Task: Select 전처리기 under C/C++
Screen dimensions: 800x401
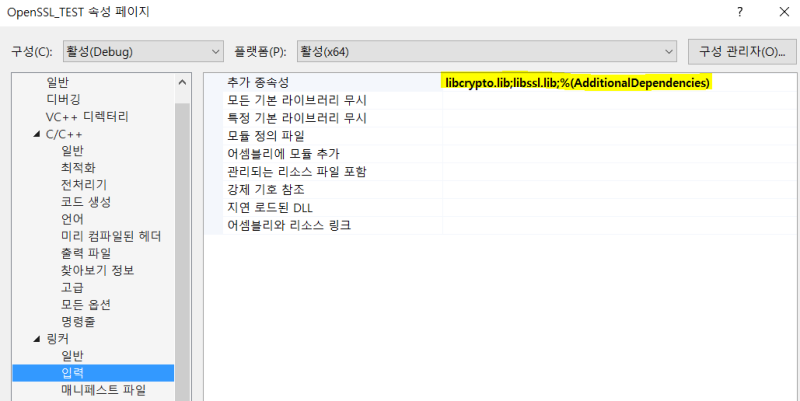Action: tap(84, 185)
